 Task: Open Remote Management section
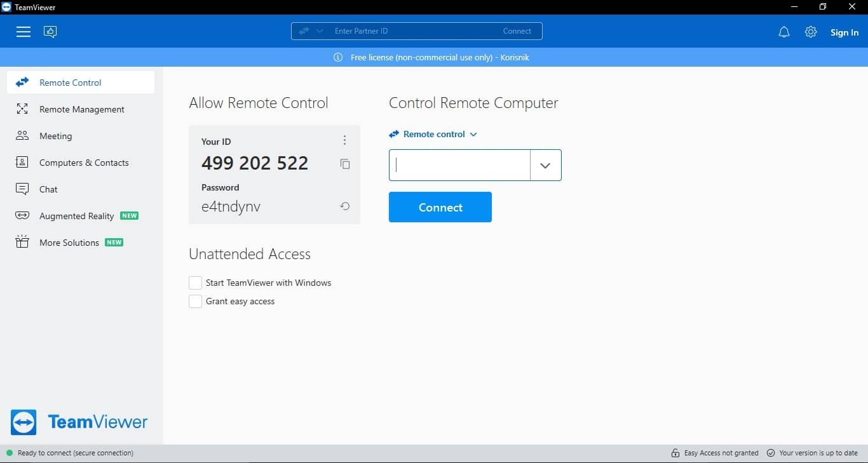[81, 109]
